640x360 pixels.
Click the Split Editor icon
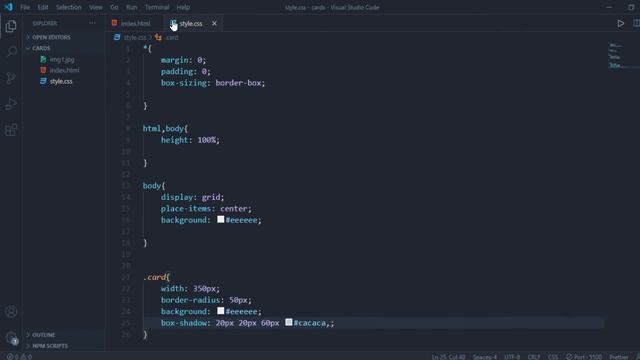[x=636, y=24]
